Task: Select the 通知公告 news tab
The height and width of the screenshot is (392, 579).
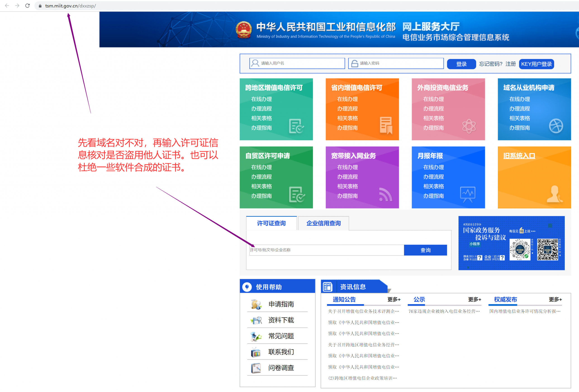Action: pyautogui.click(x=344, y=299)
